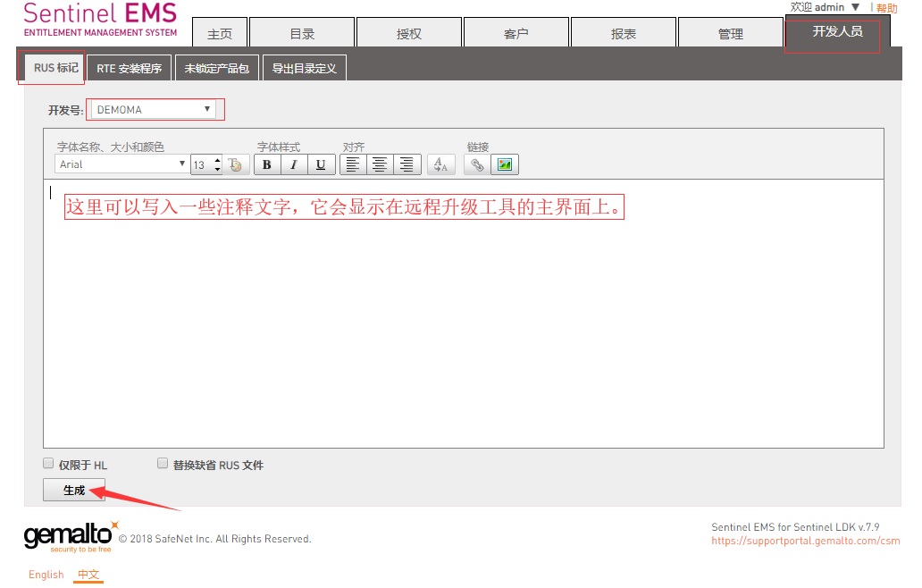Image resolution: width=922 pixels, height=588 pixels.
Task: Expand the Arial font name dropdown
Action: click(x=121, y=164)
